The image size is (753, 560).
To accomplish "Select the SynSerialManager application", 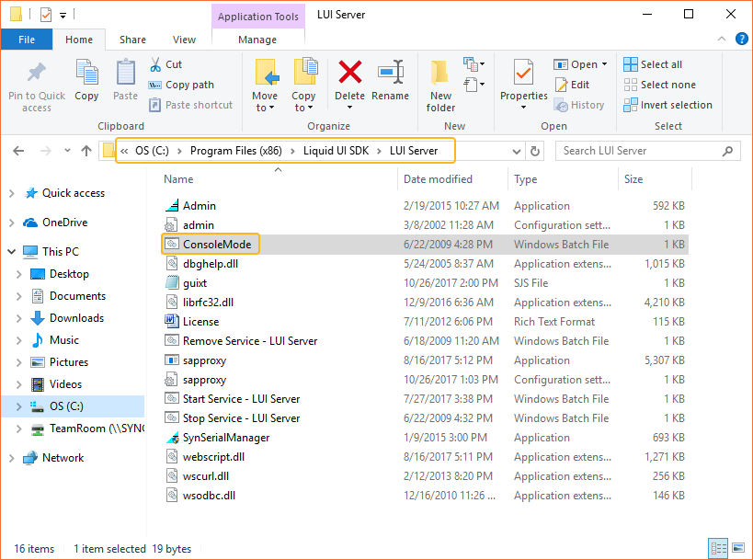I will coord(225,438).
